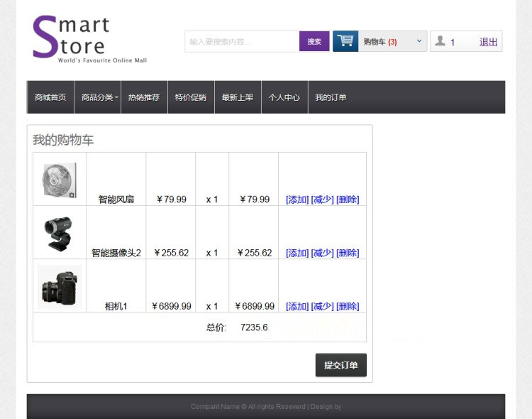This screenshot has height=419, width=532.
Task: Select 特价促销 in the navigation bar
Action: click(x=191, y=97)
